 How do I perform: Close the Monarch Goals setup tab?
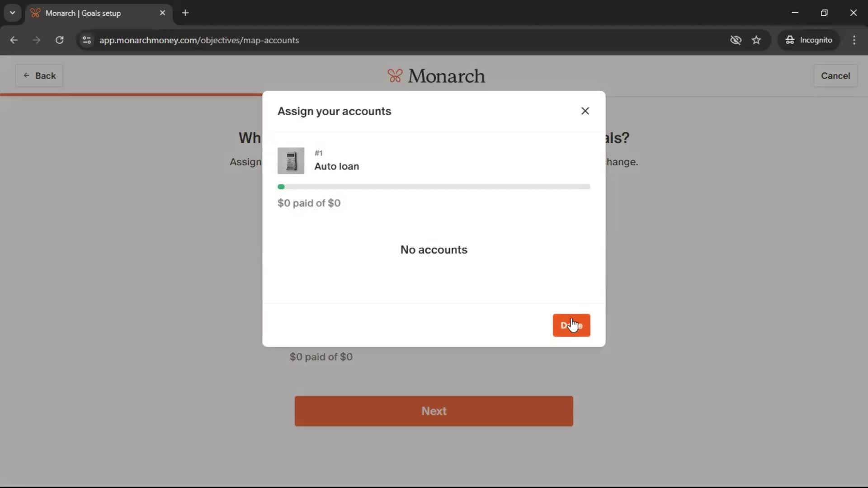(162, 13)
